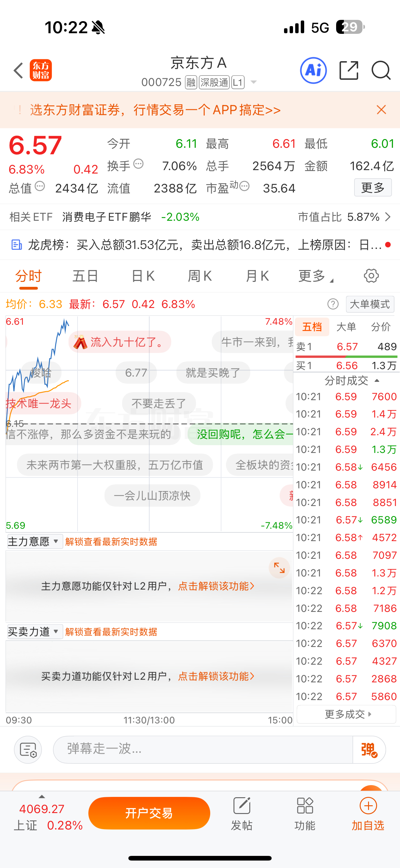Screen dimensions: 400x868
Task: Open the danmaku settings list icon
Action: pos(28,750)
